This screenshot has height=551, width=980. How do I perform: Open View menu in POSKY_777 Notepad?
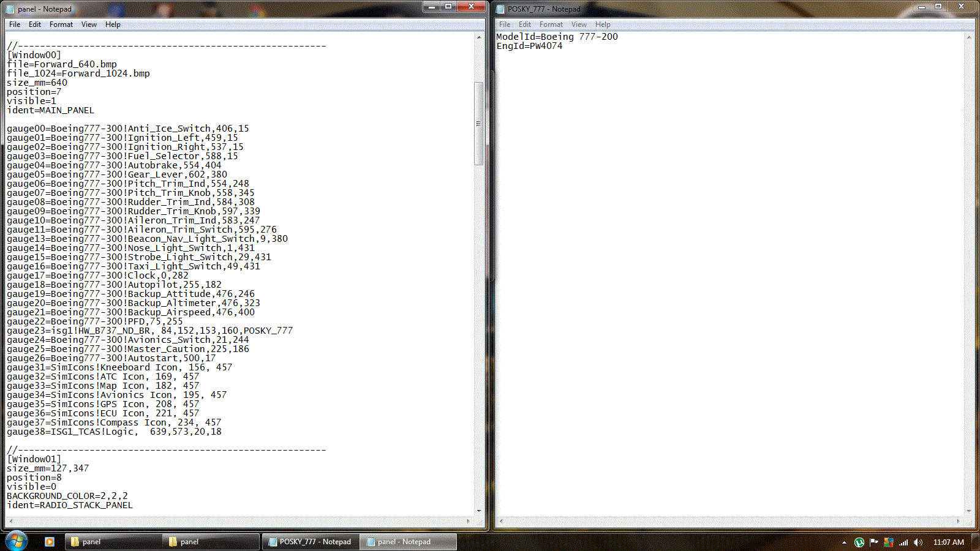(579, 24)
